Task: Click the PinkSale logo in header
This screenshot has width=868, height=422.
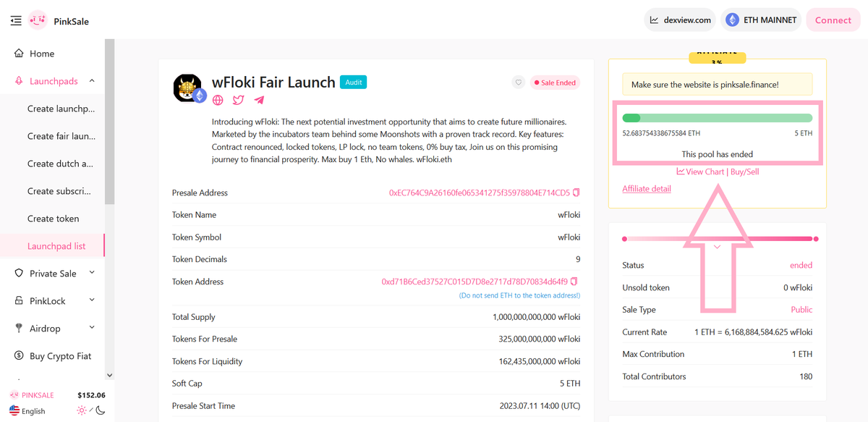Action: [x=38, y=20]
